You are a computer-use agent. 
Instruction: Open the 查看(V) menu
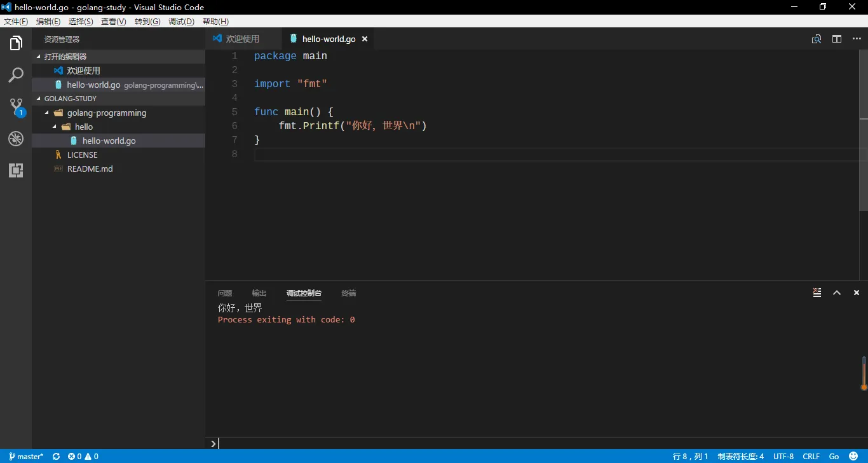[x=114, y=21]
